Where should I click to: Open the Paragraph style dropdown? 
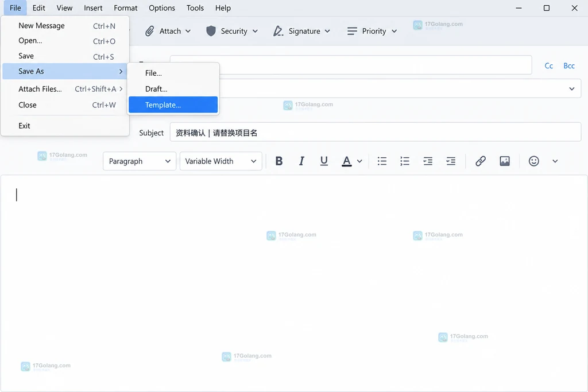[140, 161]
